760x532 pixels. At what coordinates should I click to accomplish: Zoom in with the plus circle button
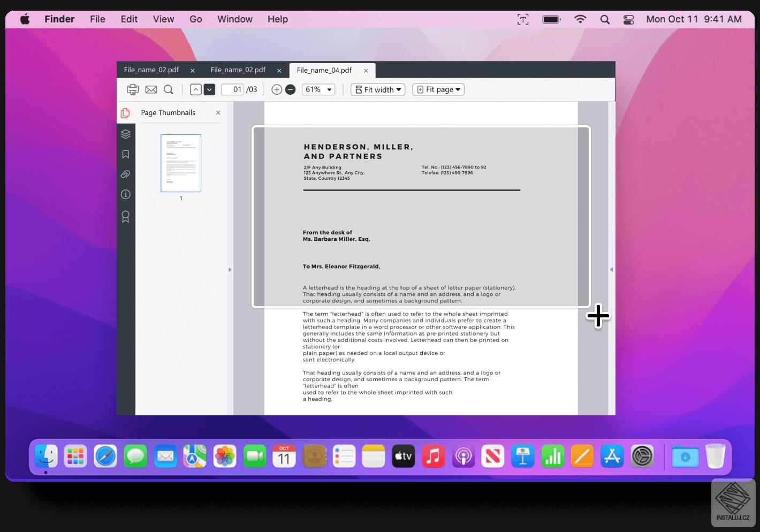pyautogui.click(x=277, y=89)
